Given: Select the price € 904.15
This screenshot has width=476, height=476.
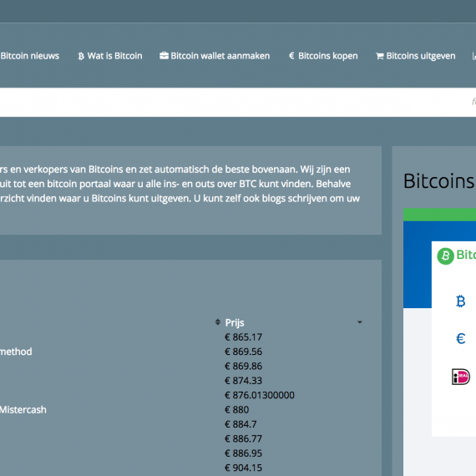Looking at the screenshot, I should coord(243,468).
